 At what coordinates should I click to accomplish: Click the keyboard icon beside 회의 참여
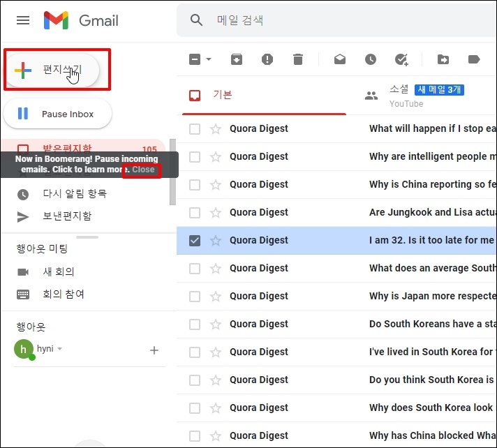coord(23,294)
